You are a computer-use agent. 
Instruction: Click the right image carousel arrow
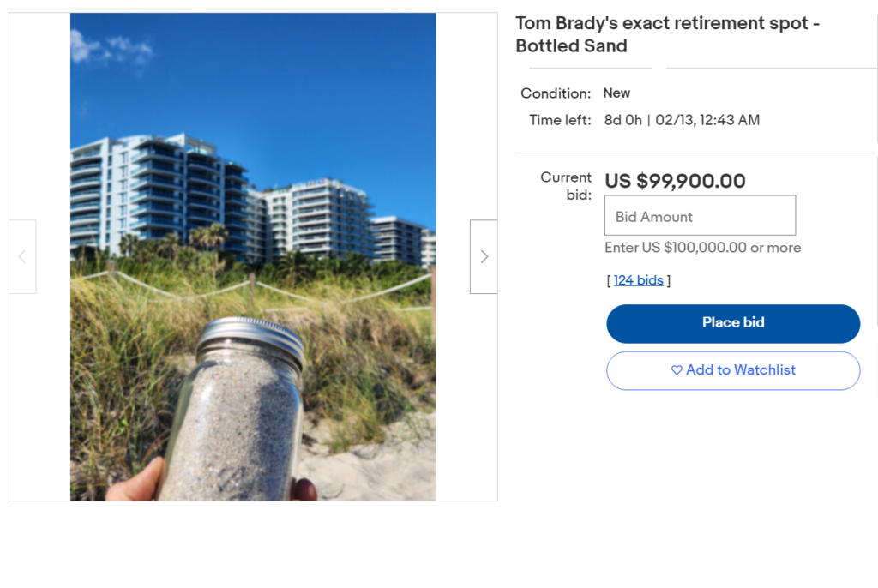pos(483,255)
